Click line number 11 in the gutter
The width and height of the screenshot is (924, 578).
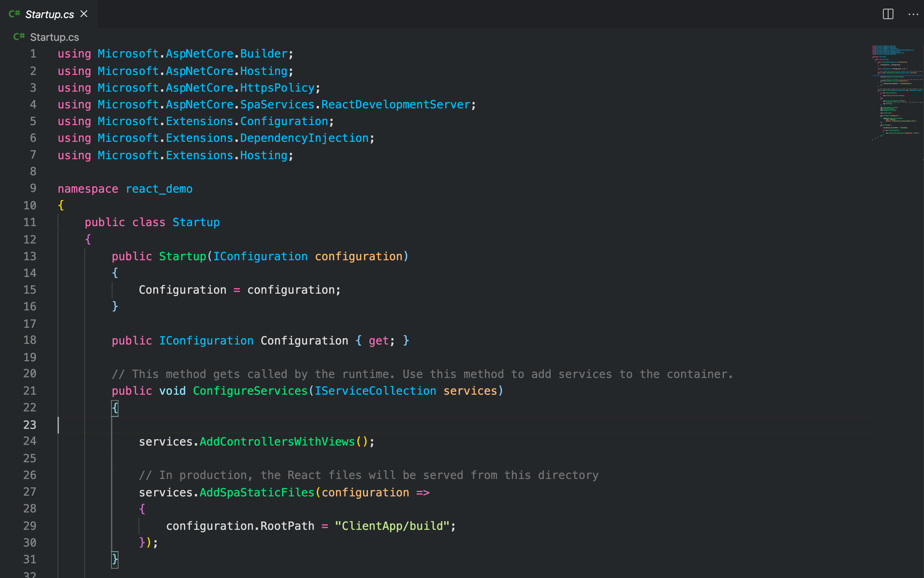point(30,222)
